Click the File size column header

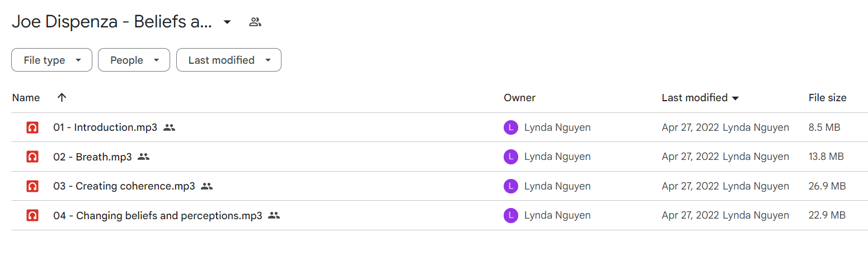coord(827,98)
